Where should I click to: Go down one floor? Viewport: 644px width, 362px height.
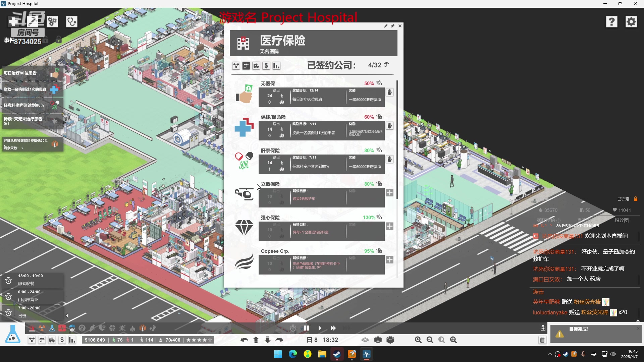268,340
